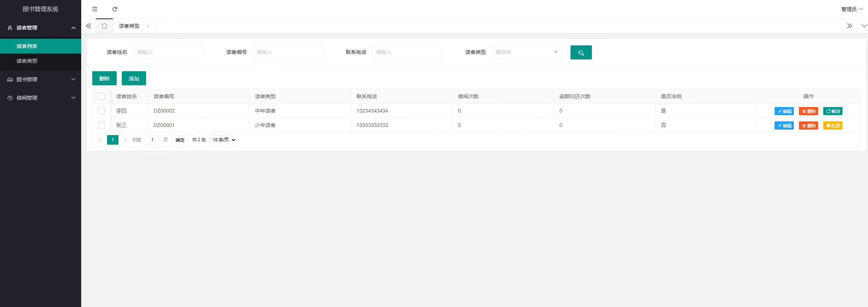Collapse the 读者管理 menu section
Image resolution: width=868 pixels, height=307 pixels.
(40, 28)
